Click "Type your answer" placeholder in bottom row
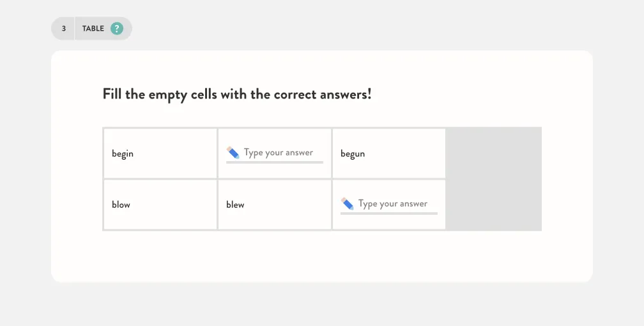 tap(393, 203)
